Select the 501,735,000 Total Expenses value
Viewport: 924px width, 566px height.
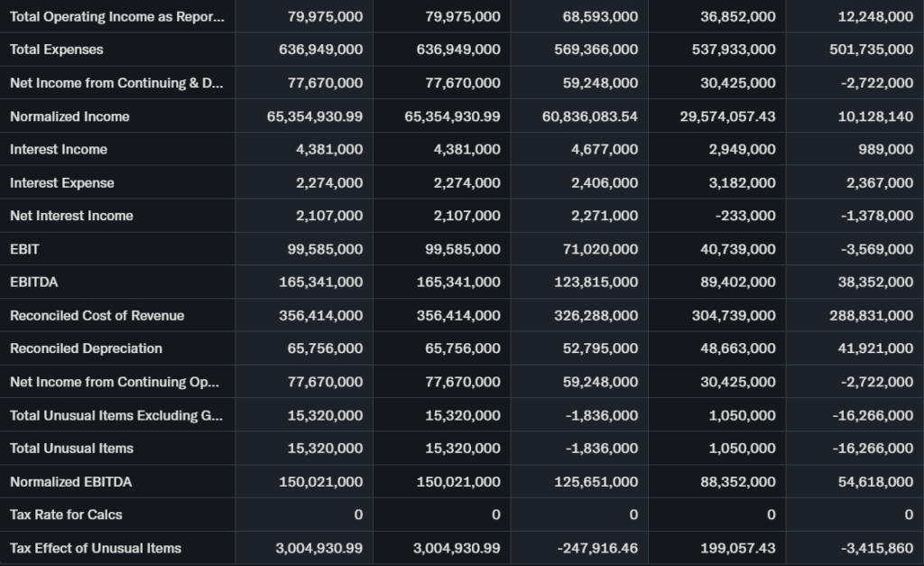pyautogui.click(x=871, y=50)
